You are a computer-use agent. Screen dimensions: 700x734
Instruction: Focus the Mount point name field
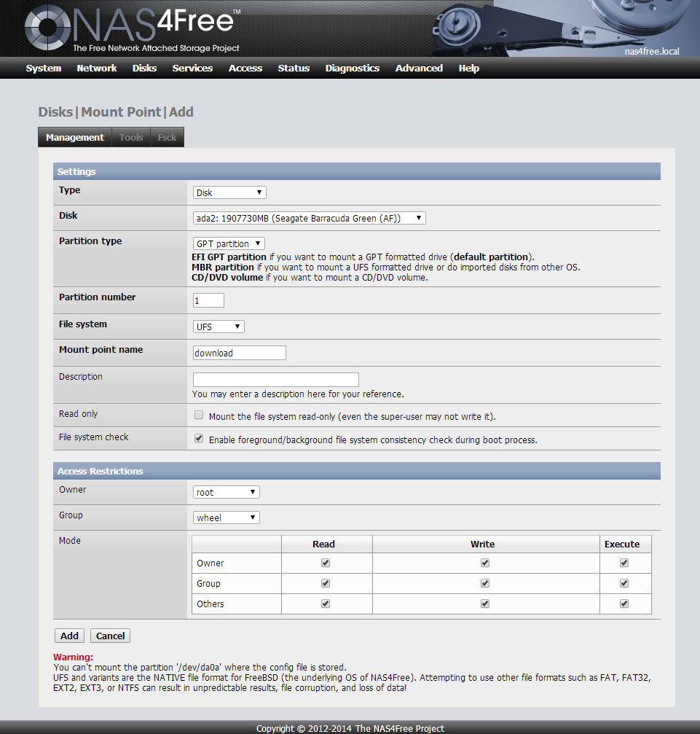239,353
